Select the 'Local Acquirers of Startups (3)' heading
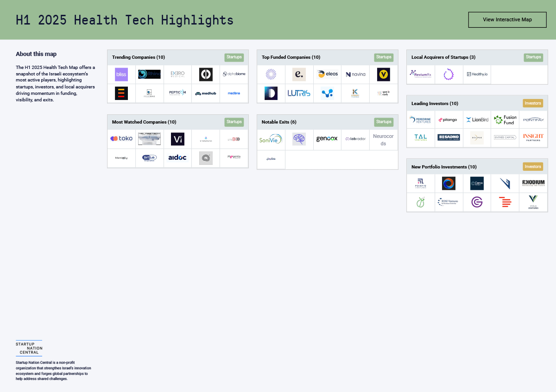This screenshot has width=556, height=392. [443, 57]
